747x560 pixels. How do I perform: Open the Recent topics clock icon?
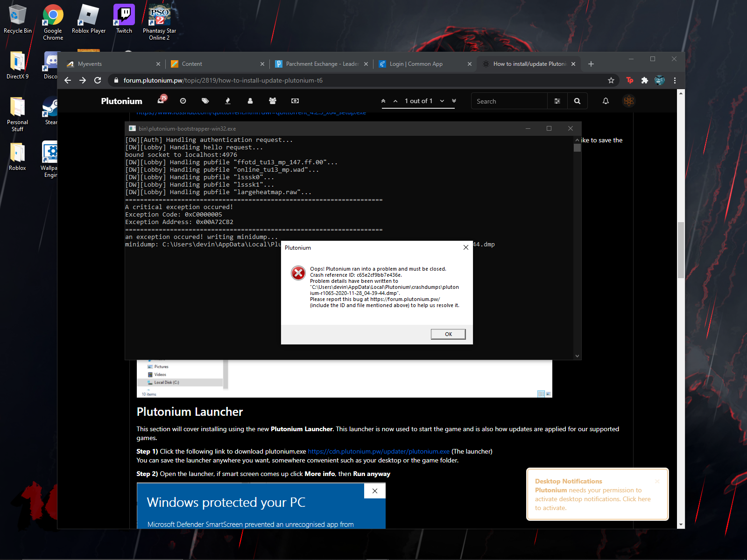coord(183,101)
